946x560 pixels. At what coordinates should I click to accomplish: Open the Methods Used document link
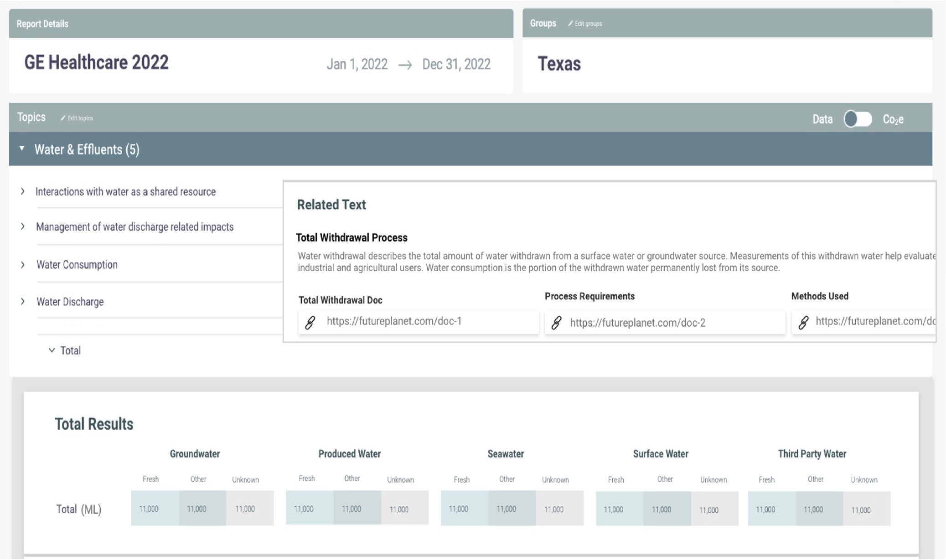[x=875, y=321]
